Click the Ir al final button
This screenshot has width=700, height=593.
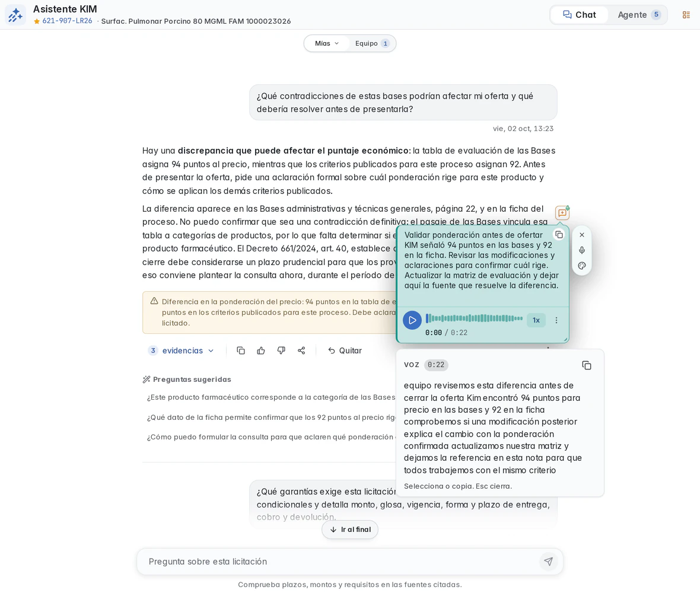pyautogui.click(x=350, y=530)
